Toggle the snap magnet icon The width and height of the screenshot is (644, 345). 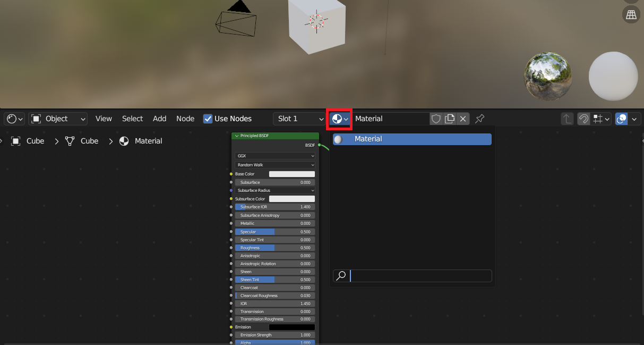(x=583, y=119)
